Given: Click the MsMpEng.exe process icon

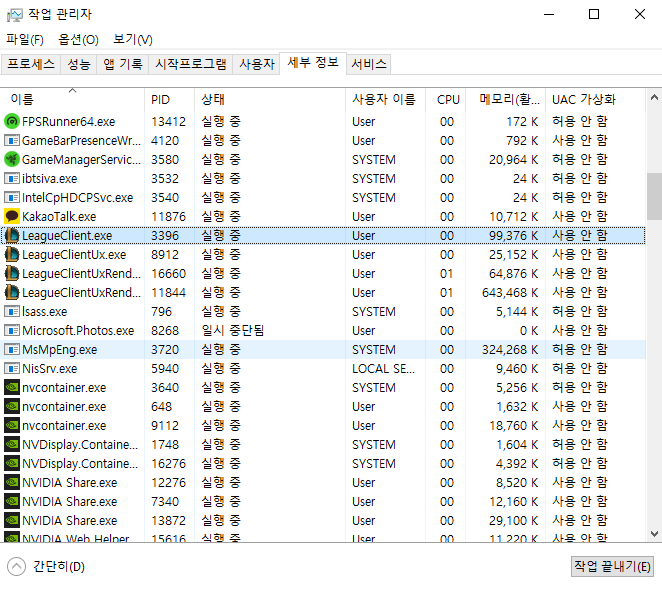Looking at the screenshot, I should pyautogui.click(x=12, y=350).
